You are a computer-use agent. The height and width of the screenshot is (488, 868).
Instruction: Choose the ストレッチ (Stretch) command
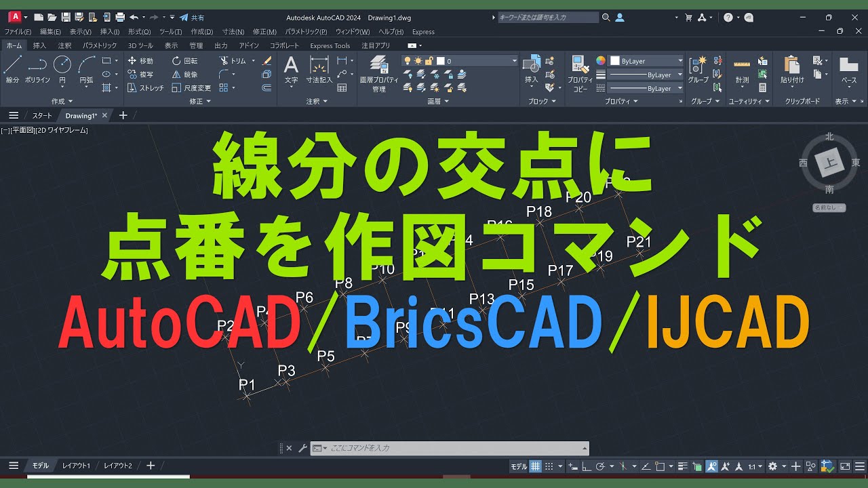pyautogui.click(x=146, y=87)
